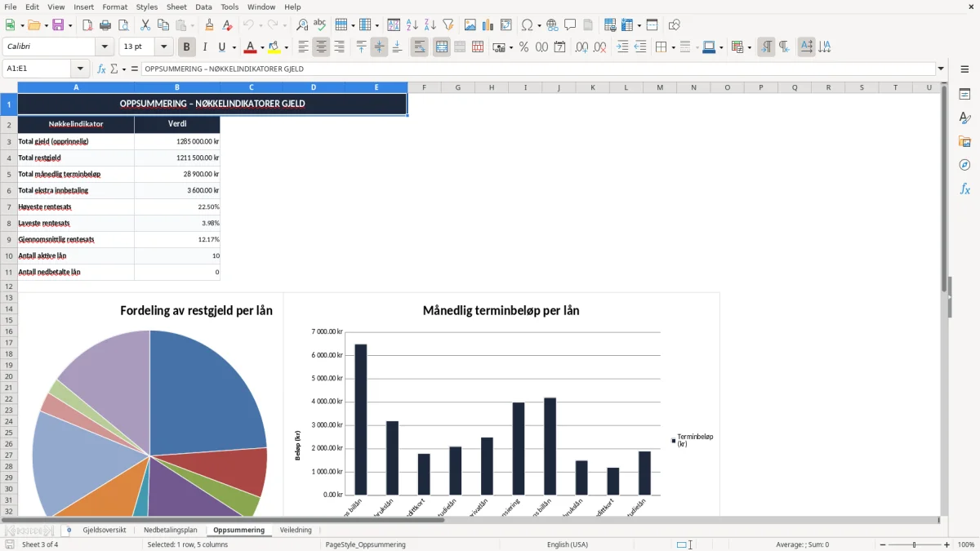Insert a chart
Screen dimensions: 980x551
click(488, 25)
